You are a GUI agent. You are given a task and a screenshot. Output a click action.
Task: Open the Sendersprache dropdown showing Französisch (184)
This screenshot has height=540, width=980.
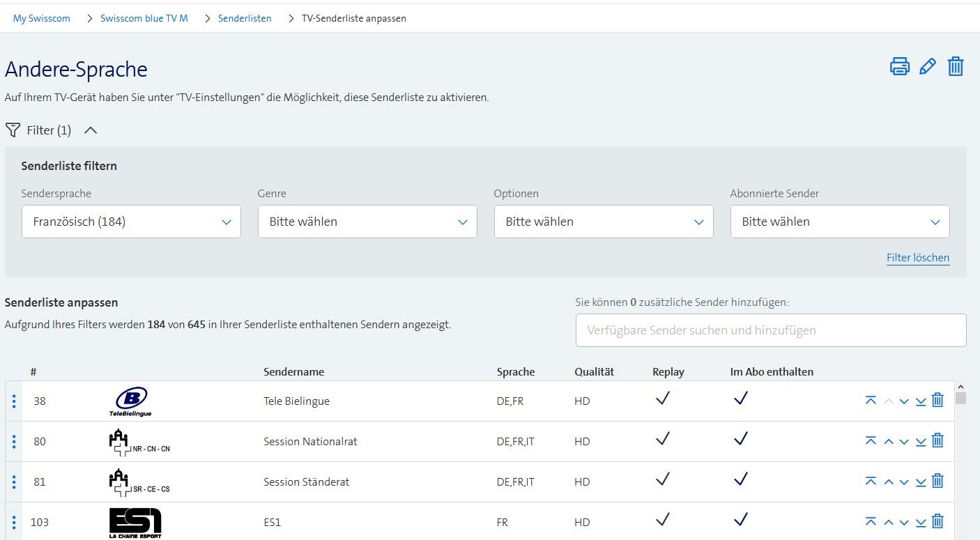coord(131,222)
